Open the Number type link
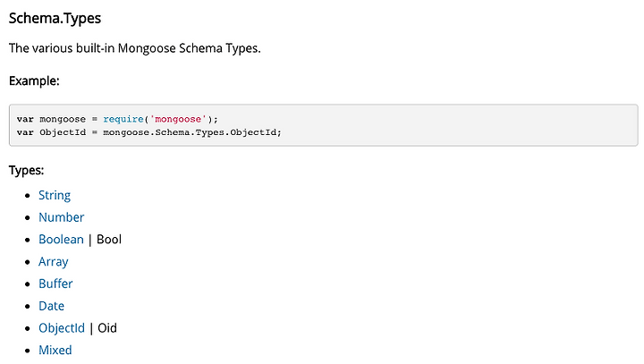The width and height of the screenshot is (644, 364). pyautogui.click(x=61, y=217)
